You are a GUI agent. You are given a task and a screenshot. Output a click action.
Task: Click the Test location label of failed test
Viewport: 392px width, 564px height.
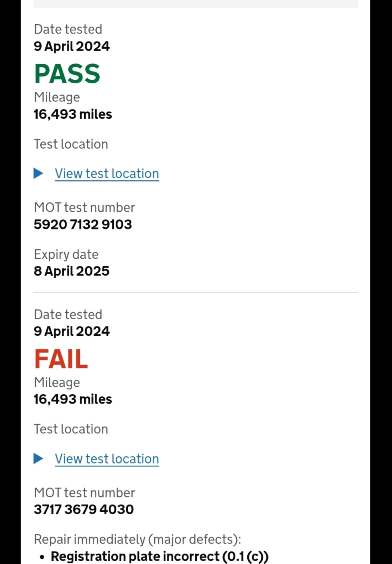pyautogui.click(x=71, y=429)
